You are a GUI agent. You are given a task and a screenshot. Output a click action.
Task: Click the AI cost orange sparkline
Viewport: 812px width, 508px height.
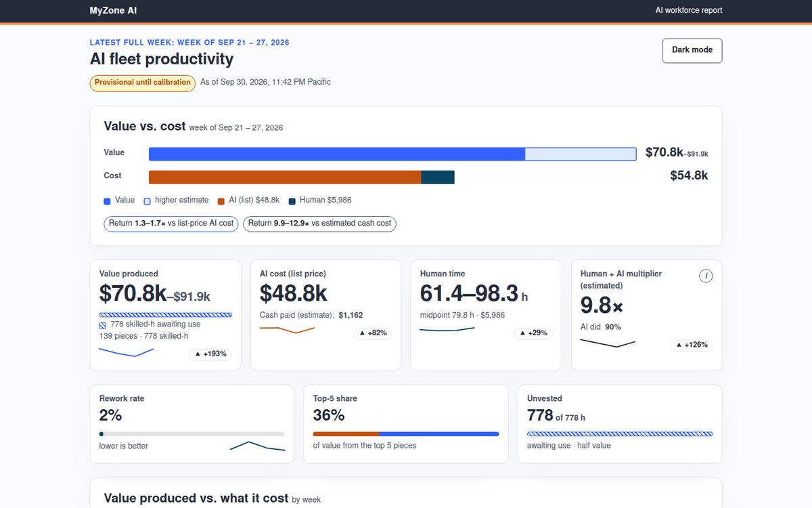pos(287,330)
